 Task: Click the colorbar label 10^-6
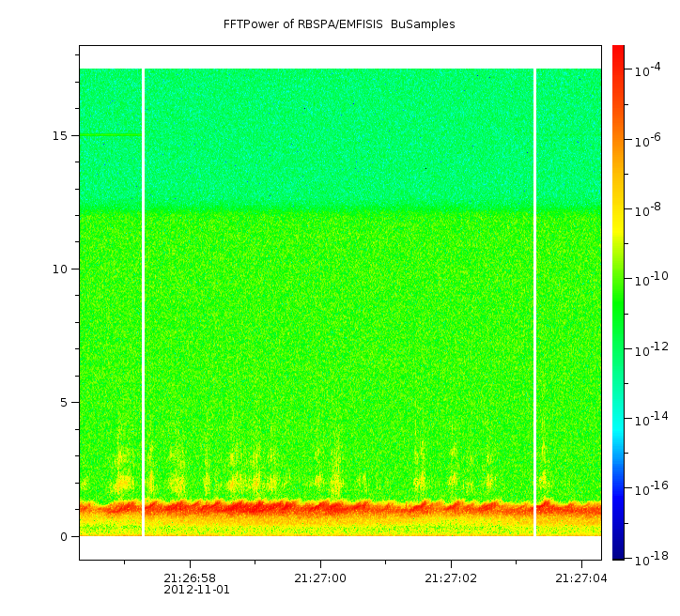(648, 140)
